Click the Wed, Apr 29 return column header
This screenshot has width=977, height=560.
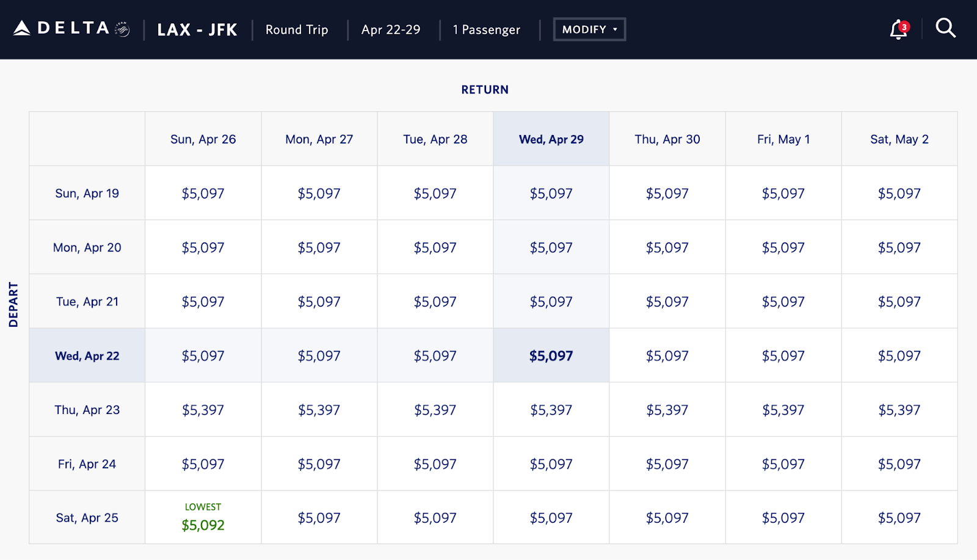point(551,139)
